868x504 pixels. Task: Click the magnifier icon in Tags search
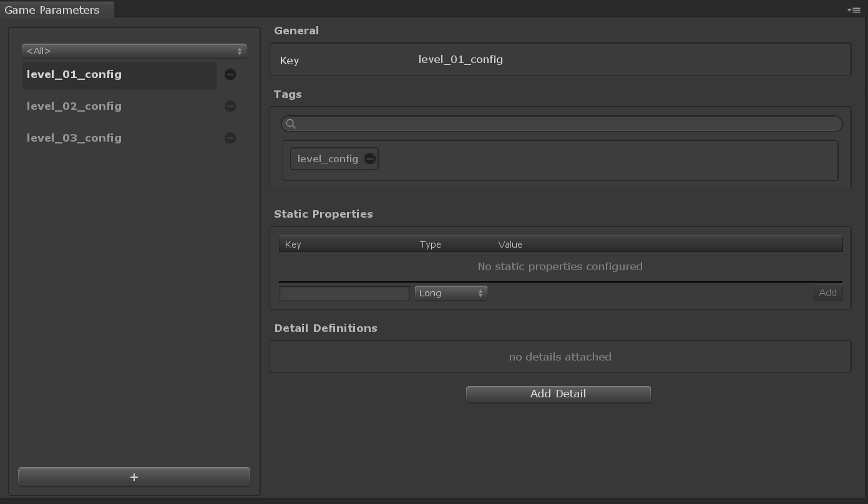(x=291, y=124)
